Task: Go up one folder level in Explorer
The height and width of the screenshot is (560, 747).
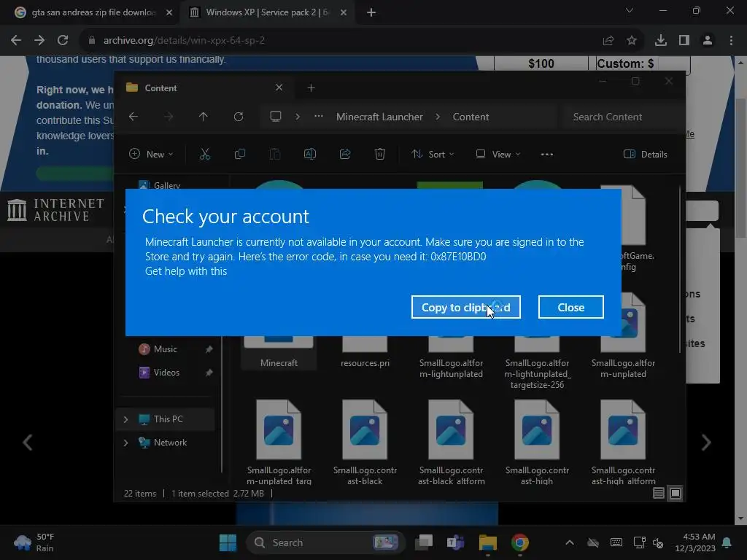Action: (204, 117)
